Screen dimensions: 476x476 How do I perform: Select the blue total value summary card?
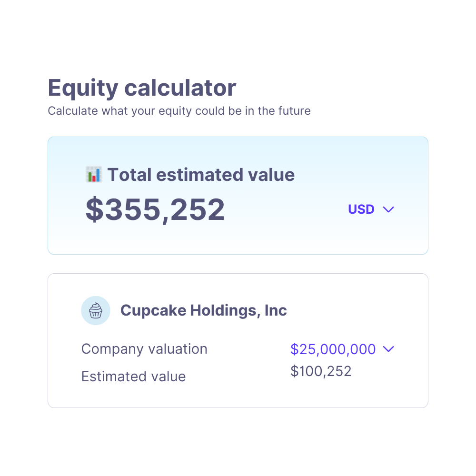coord(238,195)
